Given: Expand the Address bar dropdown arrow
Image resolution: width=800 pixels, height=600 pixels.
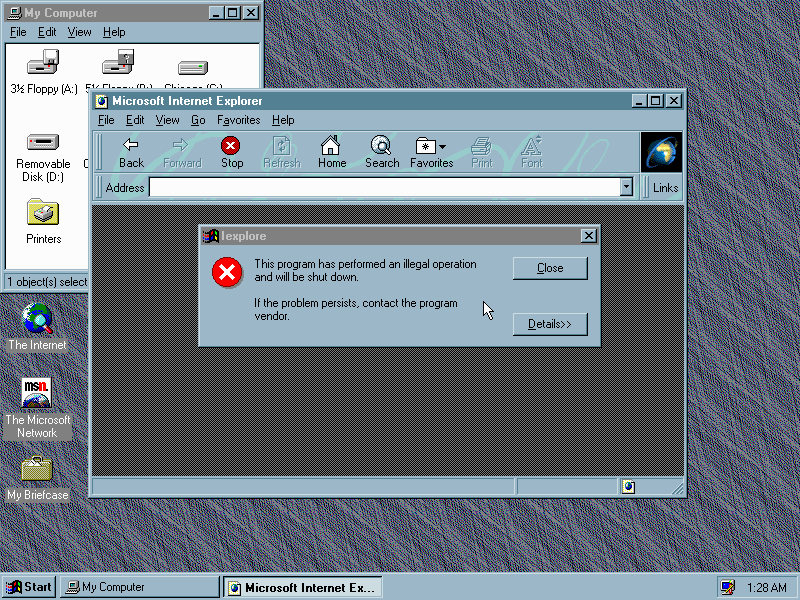Looking at the screenshot, I should tap(626, 187).
